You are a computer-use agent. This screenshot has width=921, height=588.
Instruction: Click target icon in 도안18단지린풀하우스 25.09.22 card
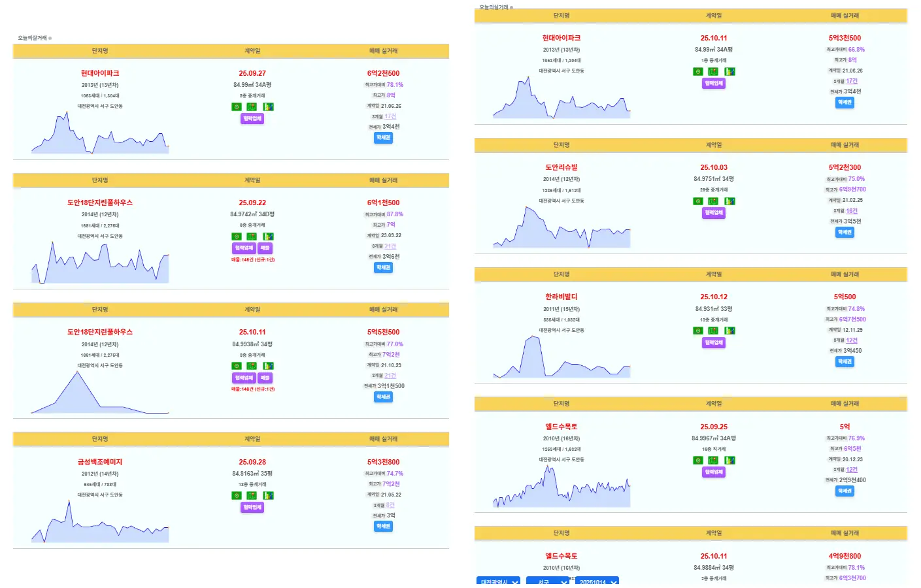click(237, 237)
